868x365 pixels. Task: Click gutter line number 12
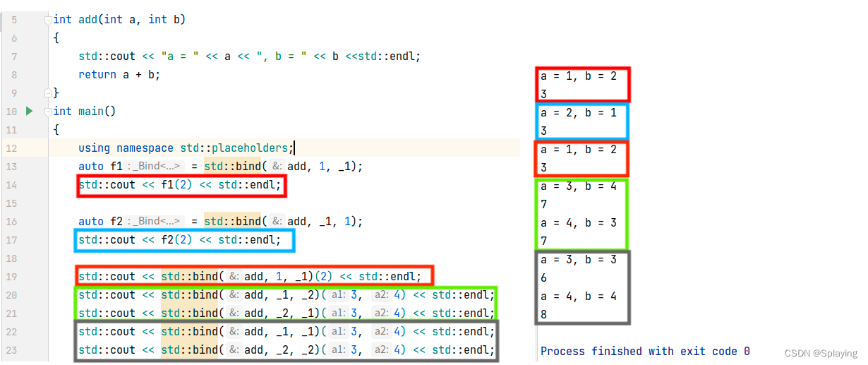11,148
